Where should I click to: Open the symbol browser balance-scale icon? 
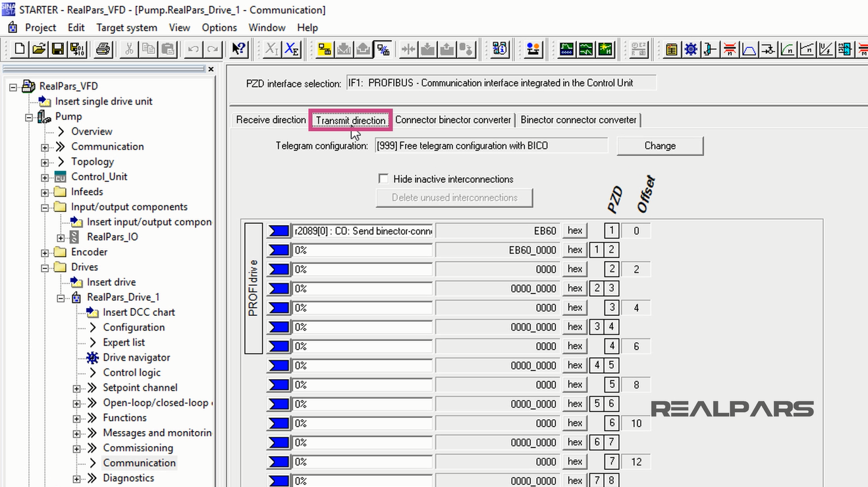click(x=533, y=49)
